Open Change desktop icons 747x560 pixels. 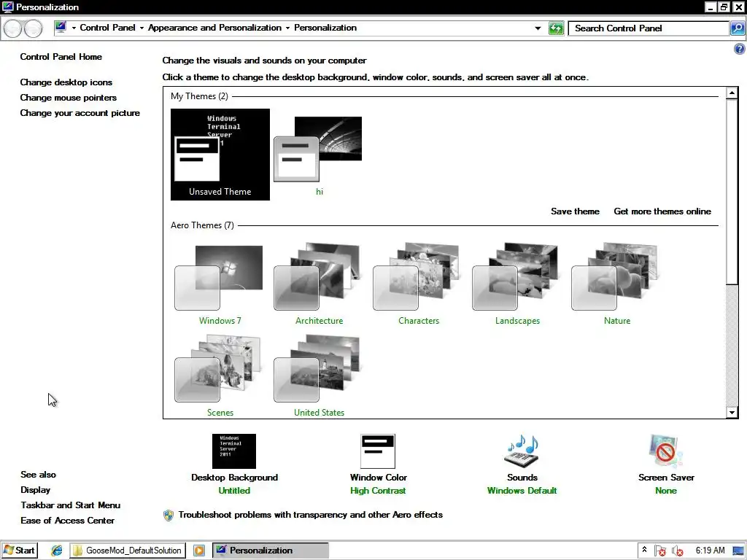pos(66,82)
